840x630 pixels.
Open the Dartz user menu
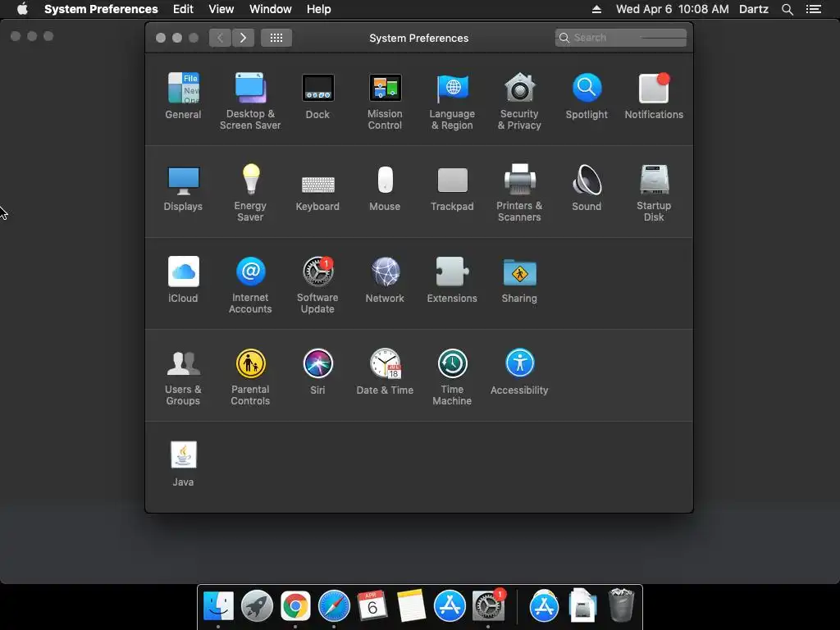[x=754, y=9]
